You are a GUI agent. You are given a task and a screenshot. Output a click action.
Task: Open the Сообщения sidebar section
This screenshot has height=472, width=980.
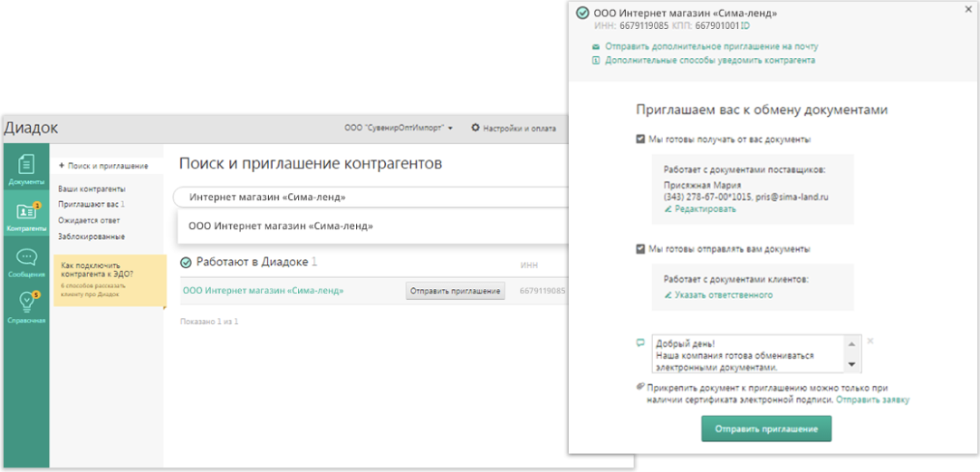pos(25,263)
